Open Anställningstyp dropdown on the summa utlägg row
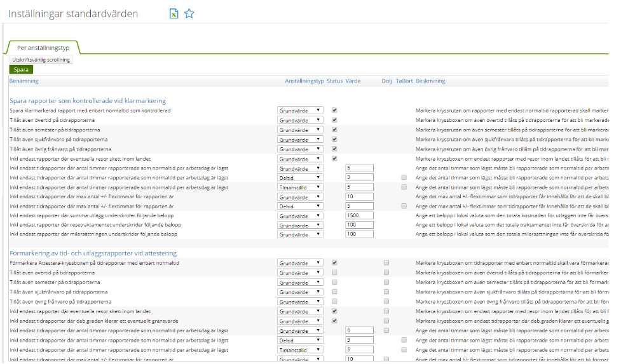This screenshot has width=621, height=364. pos(301,216)
